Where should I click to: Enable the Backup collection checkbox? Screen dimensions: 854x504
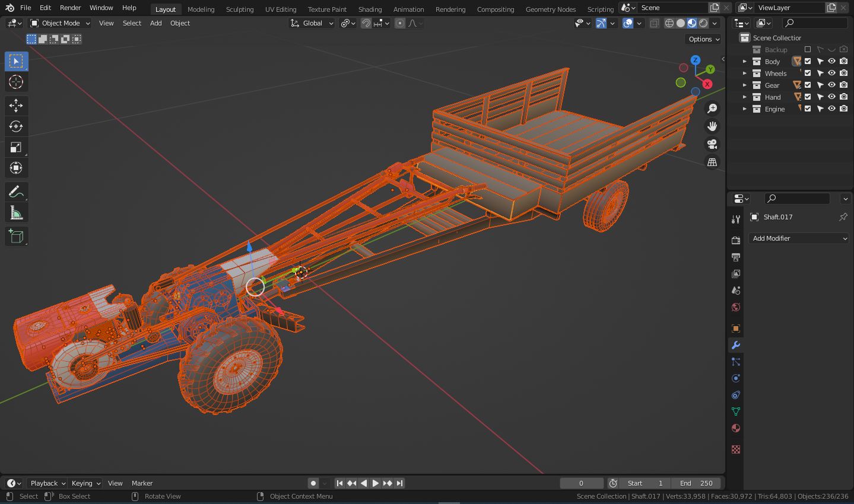(808, 49)
